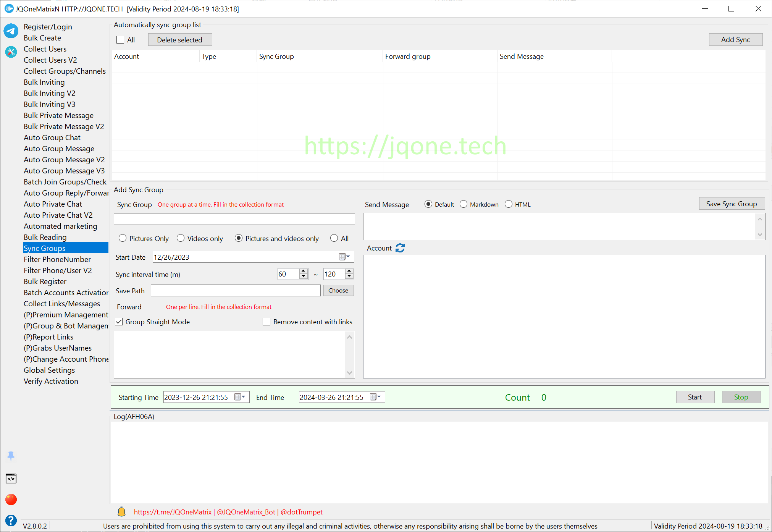Viewport: 772px width, 532px height.
Task: Select Sync Groups in sidebar
Action: click(66, 248)
